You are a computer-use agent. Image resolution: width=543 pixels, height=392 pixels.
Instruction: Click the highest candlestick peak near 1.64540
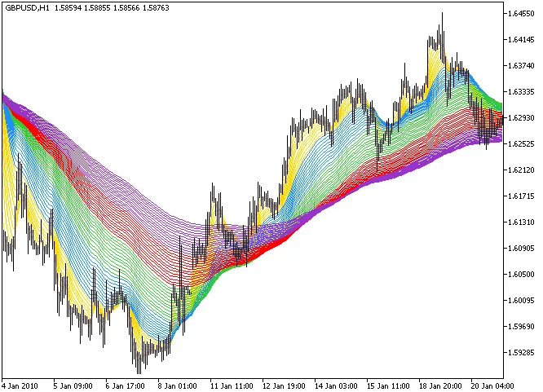coord(442,16)
